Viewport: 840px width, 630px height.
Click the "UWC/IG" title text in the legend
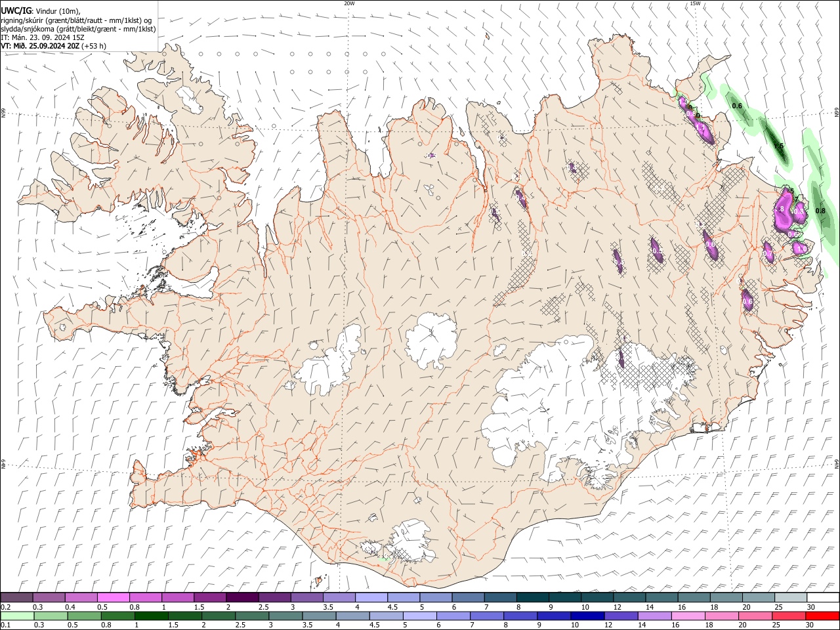(16, 10)
